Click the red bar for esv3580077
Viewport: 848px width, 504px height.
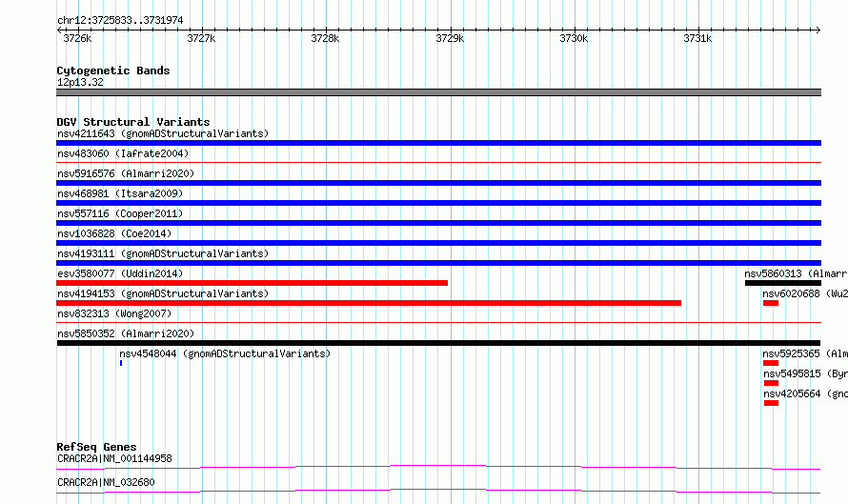tap(252, 283)
